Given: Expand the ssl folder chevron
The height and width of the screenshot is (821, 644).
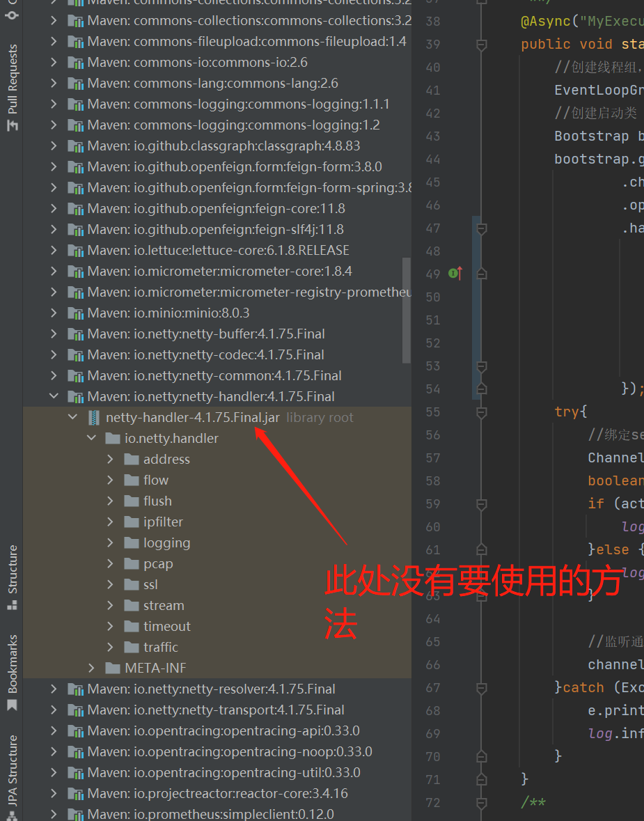Looking at the screenshot, I should [x=110, y=584].
